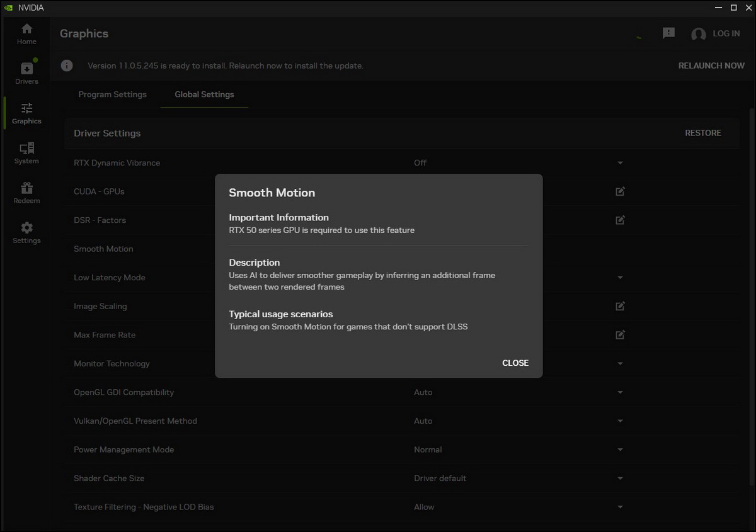756x532 pixels.
Task: Open Power Management Mode dropdown
Action: [620, 450]
